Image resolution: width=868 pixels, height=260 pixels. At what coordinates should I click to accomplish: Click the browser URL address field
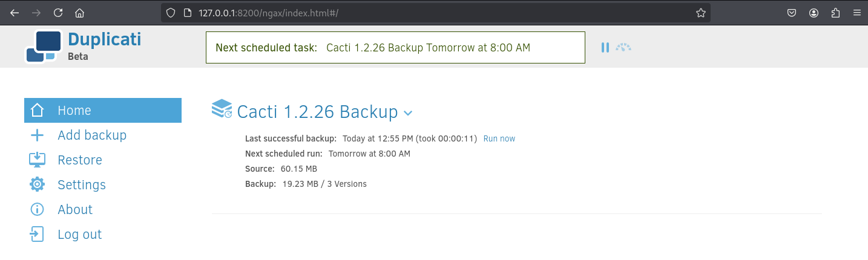pyautogui.click(x=436, y=13)
